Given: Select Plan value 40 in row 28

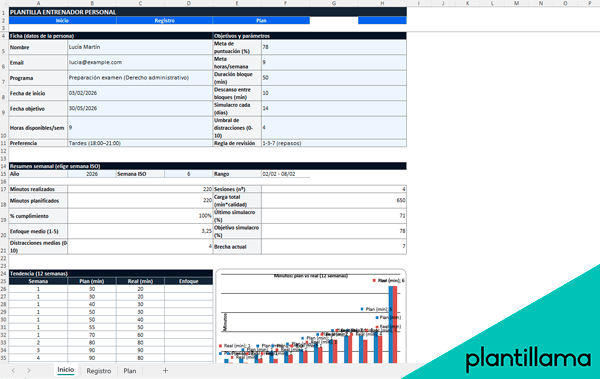Looking at the screenshot, I should (x=92, y=304).
